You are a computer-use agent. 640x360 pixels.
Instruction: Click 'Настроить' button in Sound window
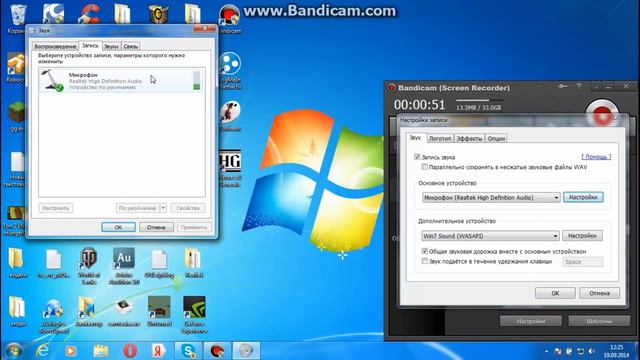56,208
